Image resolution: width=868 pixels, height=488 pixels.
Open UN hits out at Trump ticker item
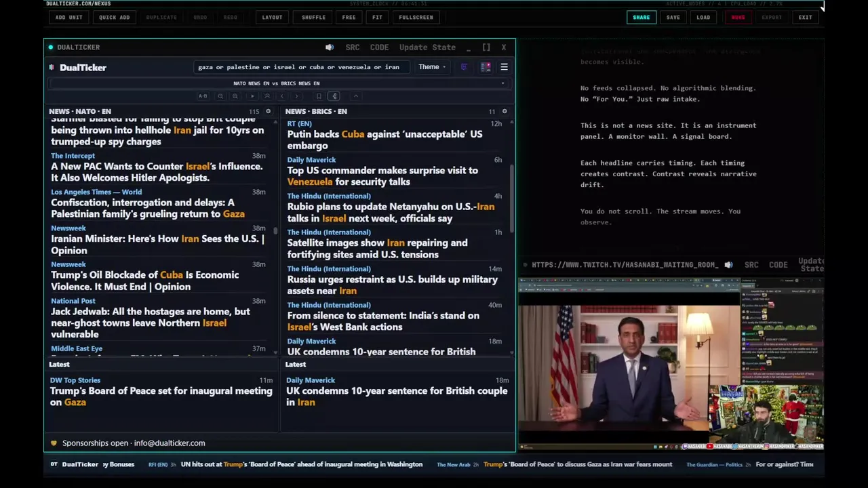coord(302,465)
